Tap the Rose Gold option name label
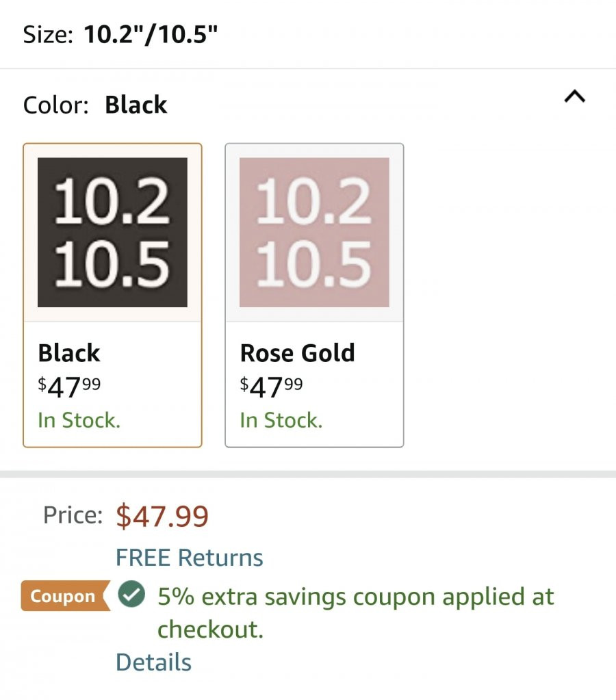 pyautogui.click(x=298, y=352)
